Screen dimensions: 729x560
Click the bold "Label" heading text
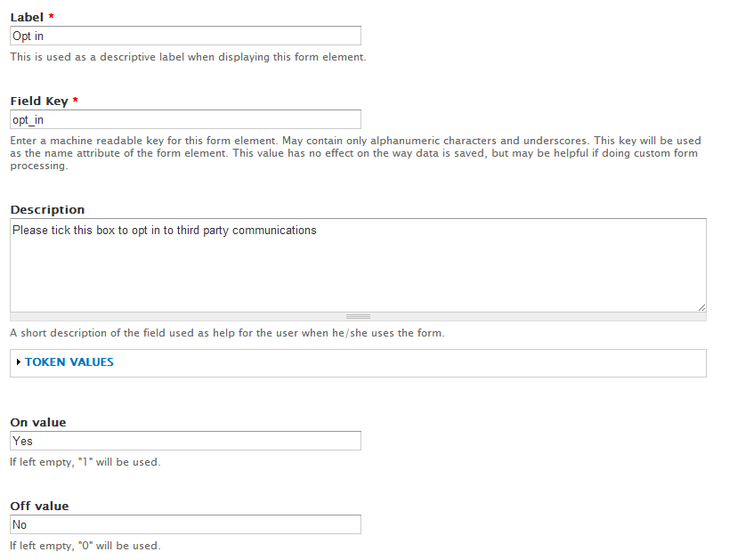point(27,17)
